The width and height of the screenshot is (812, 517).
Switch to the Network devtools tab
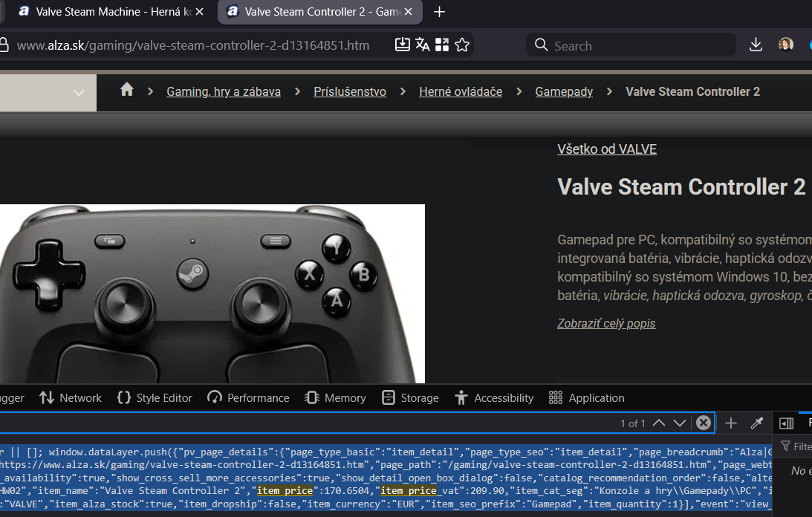[71, 398]
